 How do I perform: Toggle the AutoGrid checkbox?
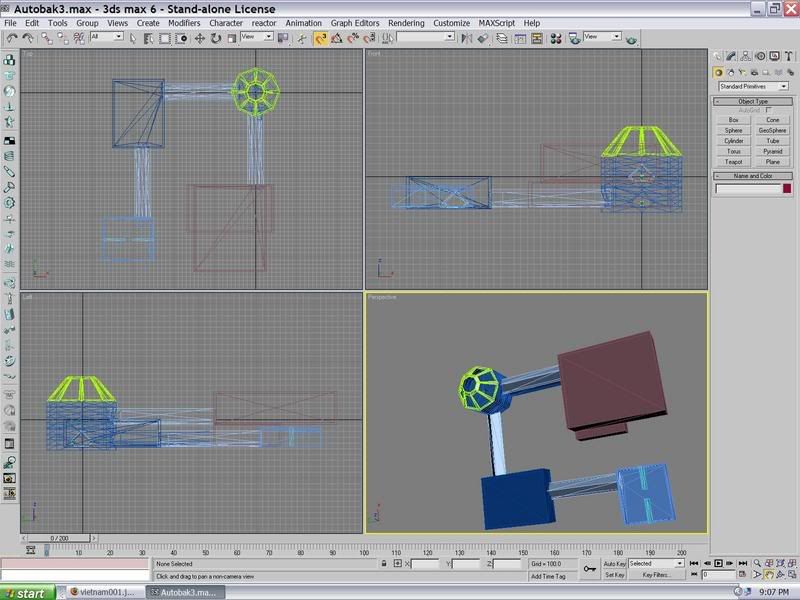(x=768, y=110)
